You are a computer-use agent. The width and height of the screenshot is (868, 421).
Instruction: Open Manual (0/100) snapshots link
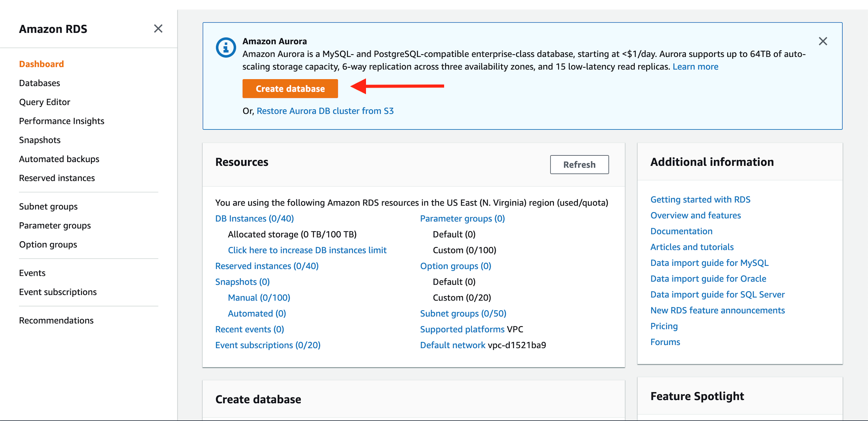(x=259, y=298)
